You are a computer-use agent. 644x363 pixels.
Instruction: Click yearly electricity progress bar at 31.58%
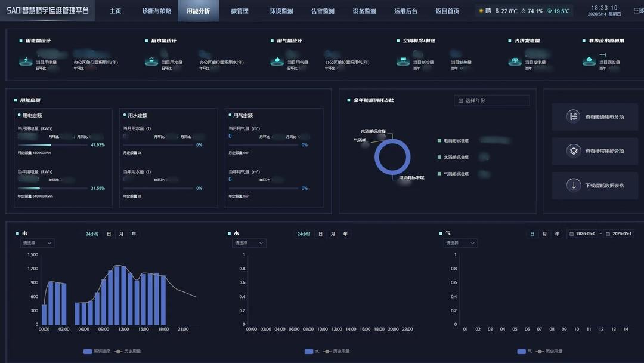tap(52, 188)
